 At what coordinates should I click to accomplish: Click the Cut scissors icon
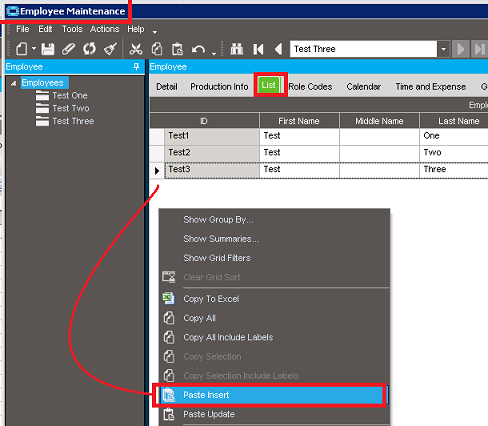[136, 49]
